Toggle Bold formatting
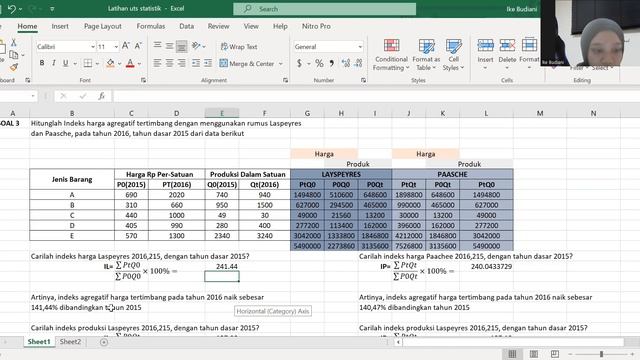 (42, 63)
